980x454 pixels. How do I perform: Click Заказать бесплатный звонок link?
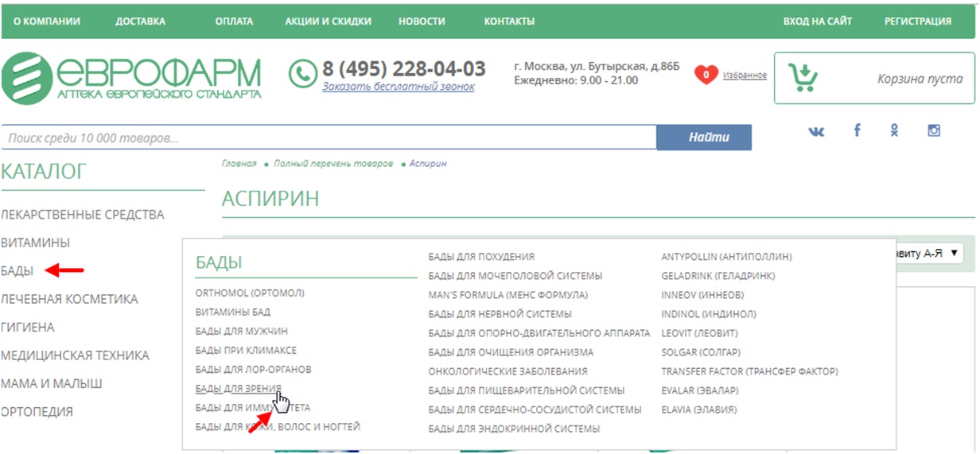point(399,86)
